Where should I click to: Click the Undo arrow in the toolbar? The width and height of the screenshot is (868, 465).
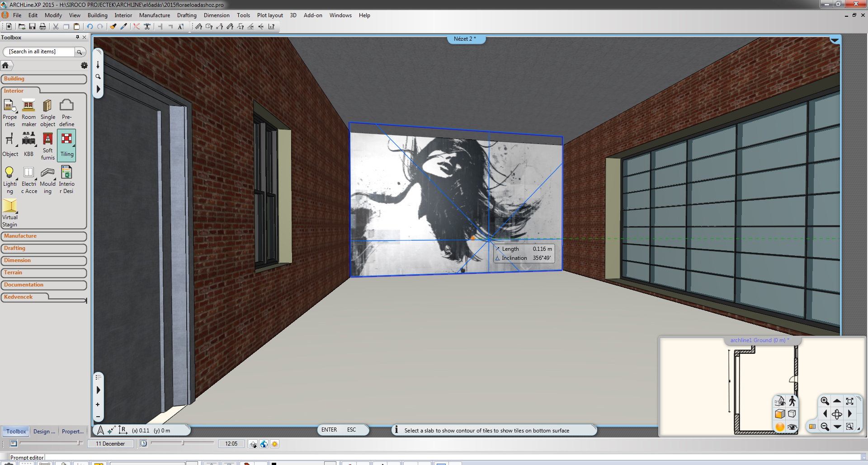90,27
